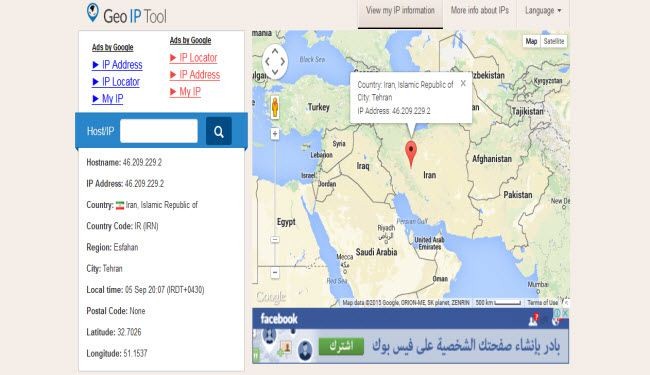
Task: Click the map pan direction control
Action: coord(275,62)
